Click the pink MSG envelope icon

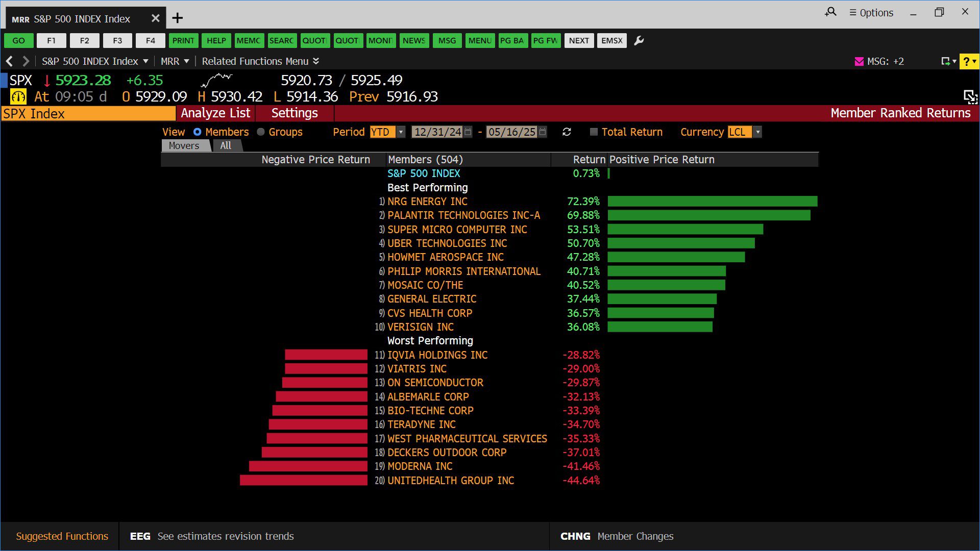click(859, 61)
